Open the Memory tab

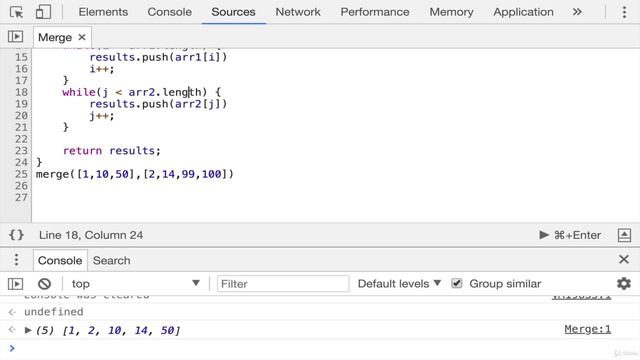[x=451, y=12]
